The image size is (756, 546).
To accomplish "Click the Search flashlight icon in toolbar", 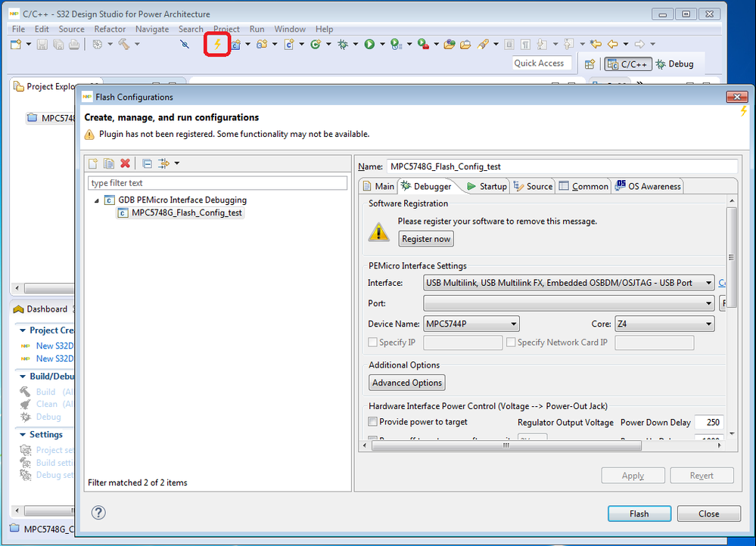I will click(x=483, y=45).
